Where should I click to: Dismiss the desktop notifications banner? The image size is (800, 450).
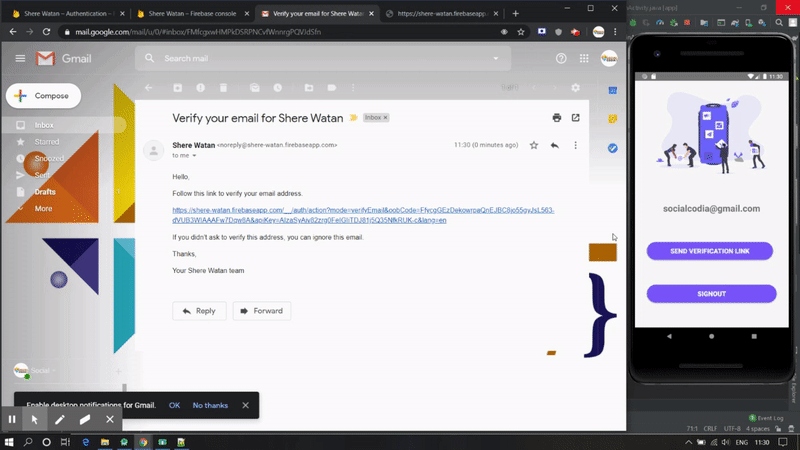click(x=245, y=405)
